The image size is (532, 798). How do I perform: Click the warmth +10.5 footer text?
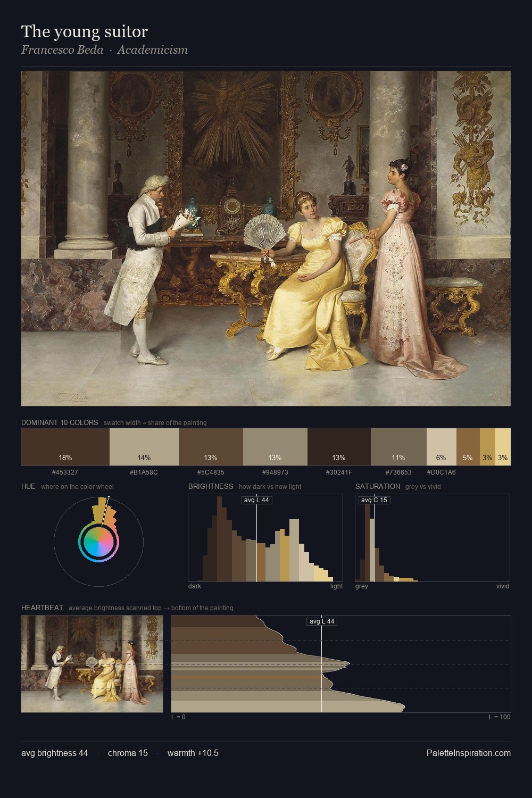click(x=193, y=753)
